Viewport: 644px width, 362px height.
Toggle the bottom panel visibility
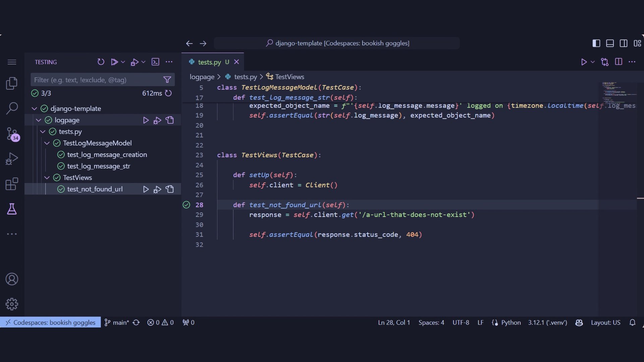point(610,43)
